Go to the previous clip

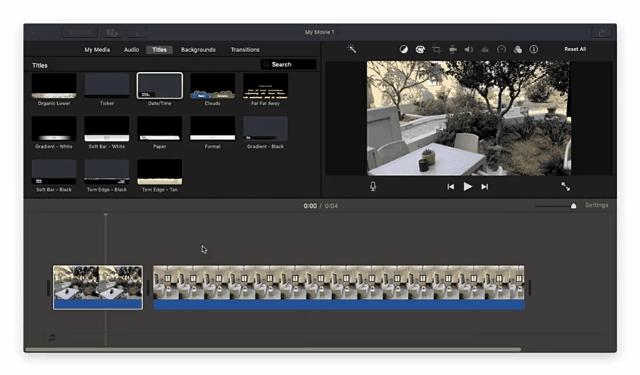tap(451, 186)
